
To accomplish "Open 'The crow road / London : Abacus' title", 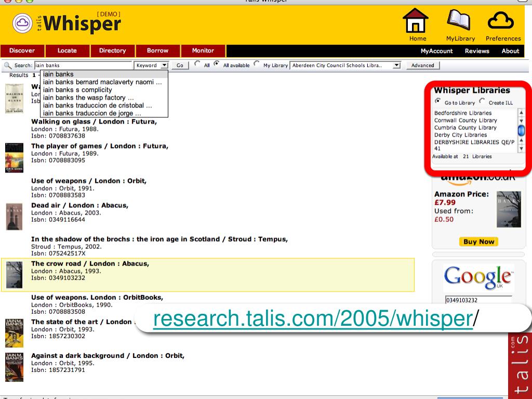I will pyautogui.click(x=90, y=263).
